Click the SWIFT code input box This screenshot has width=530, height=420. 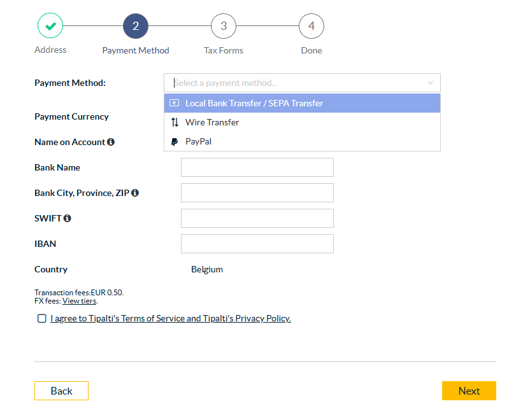tap(257, 218)
